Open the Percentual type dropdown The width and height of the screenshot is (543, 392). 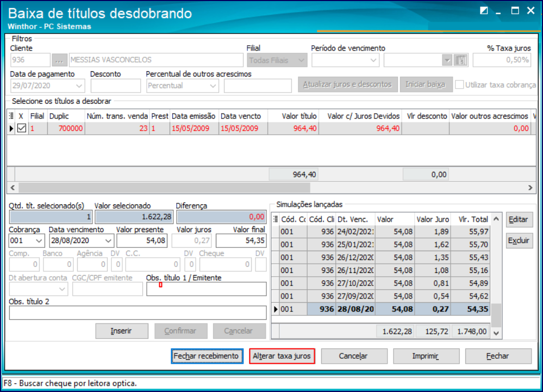[x=213, y=85]
